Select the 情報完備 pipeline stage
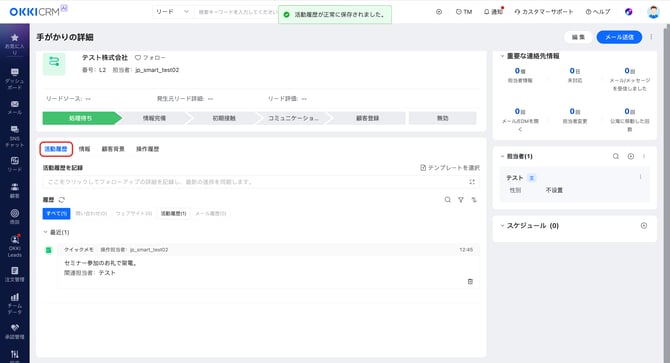 pyautogui.click(x=154, y=118)
